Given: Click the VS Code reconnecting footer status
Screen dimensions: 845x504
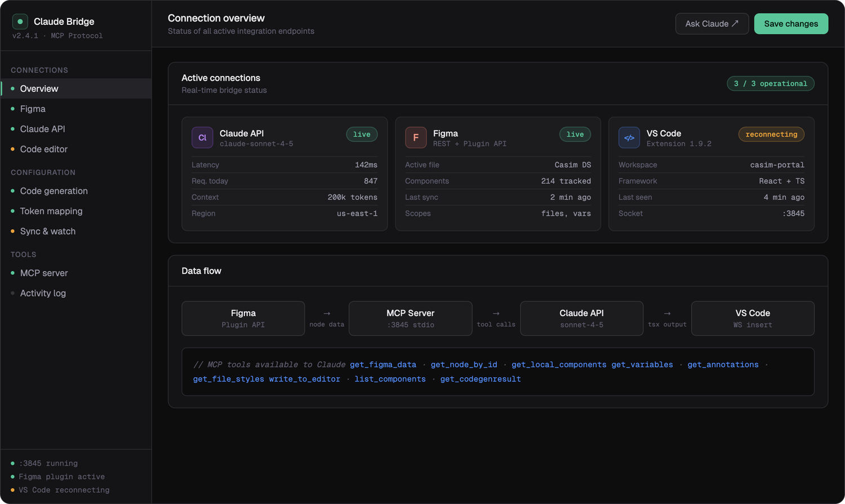Looking at the screenshot, I should tap(64, 490).
